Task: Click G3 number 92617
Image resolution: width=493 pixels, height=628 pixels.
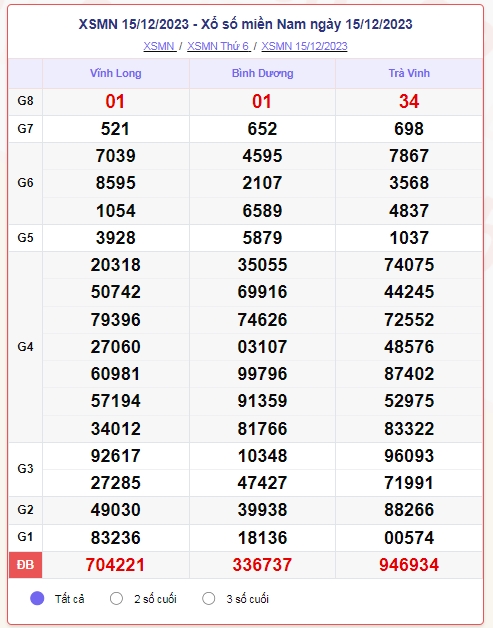Action: pos(116,456)
